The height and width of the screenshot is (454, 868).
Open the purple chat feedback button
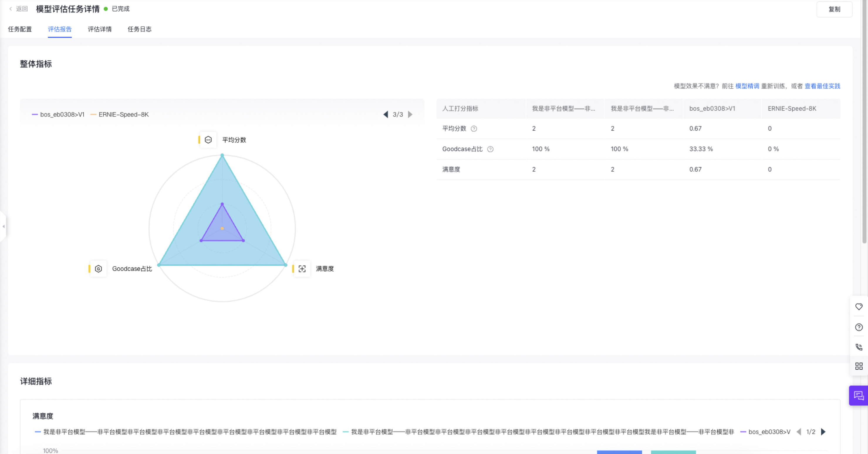(x=859, y=395)
